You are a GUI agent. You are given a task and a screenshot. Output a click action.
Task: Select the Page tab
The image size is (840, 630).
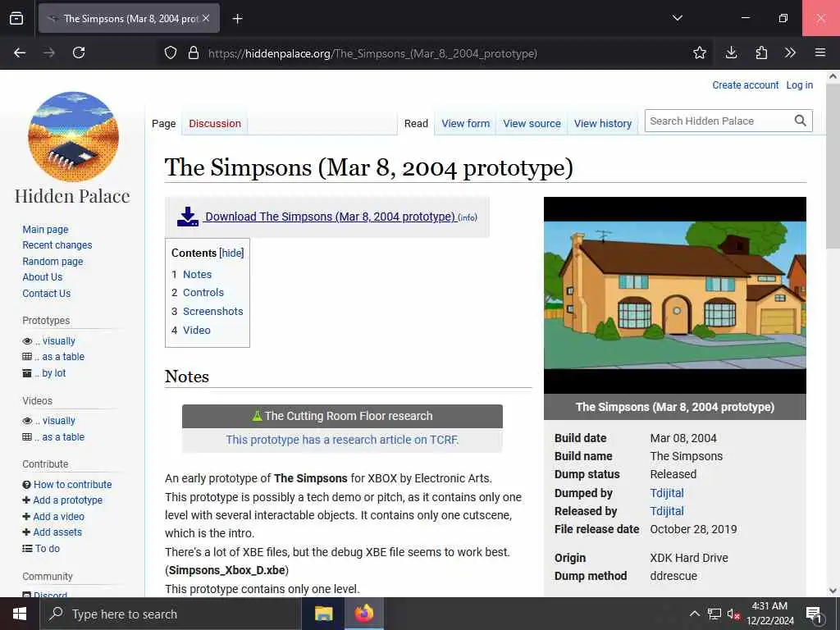tap(163, 124)
